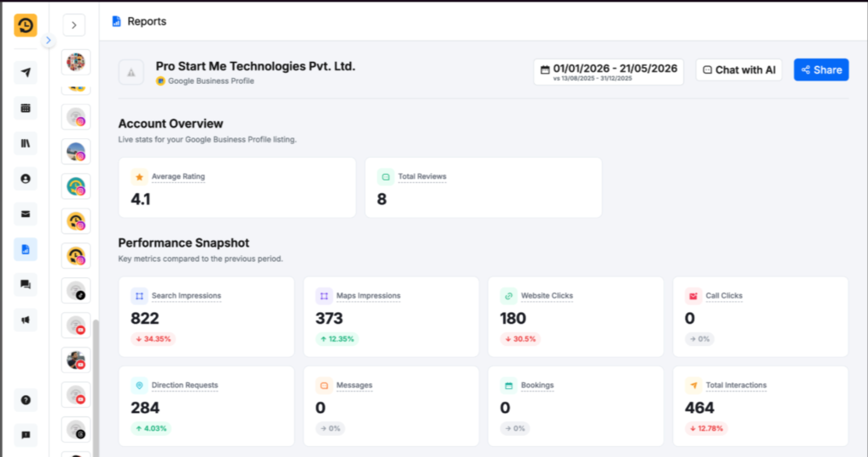Open the library books section
This screenshot has height=457, width=868.
[25, 143]
